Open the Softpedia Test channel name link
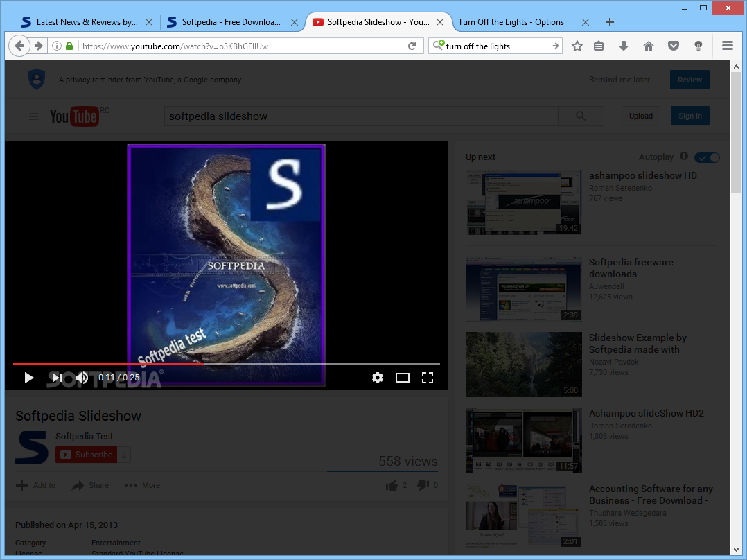This screenshot has height=560, width=747. pyautogui.click(x=85, y=436)
